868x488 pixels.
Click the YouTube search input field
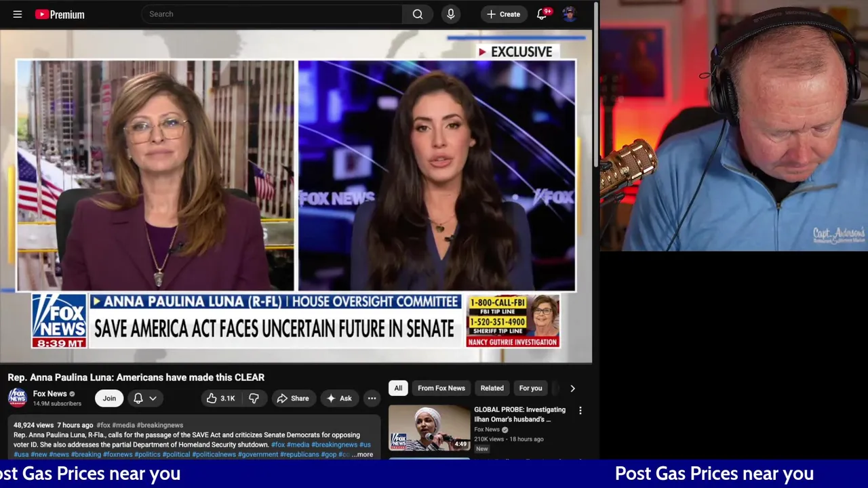coord(271,14)
